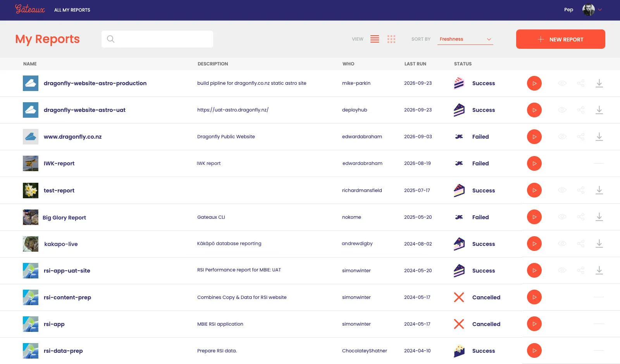The width and height of the screenshot is (620, 364).
Task: Download the Big Glory Report
Action: click(599, 217)
